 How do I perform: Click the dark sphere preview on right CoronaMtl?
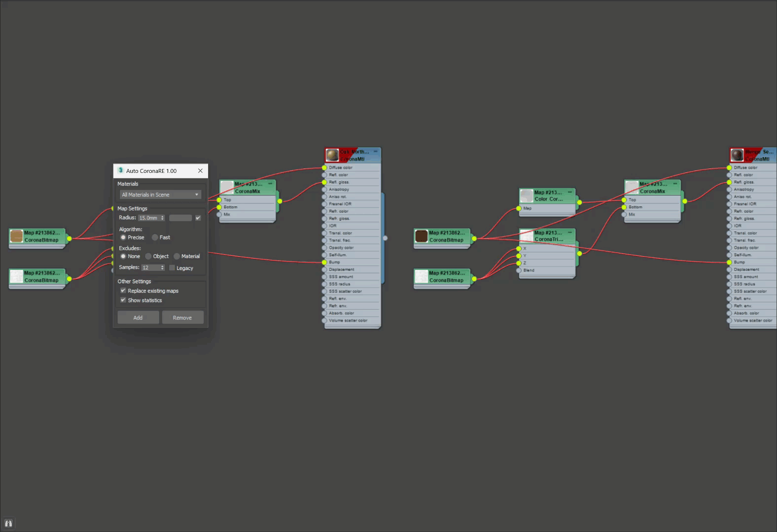(737, 155)
